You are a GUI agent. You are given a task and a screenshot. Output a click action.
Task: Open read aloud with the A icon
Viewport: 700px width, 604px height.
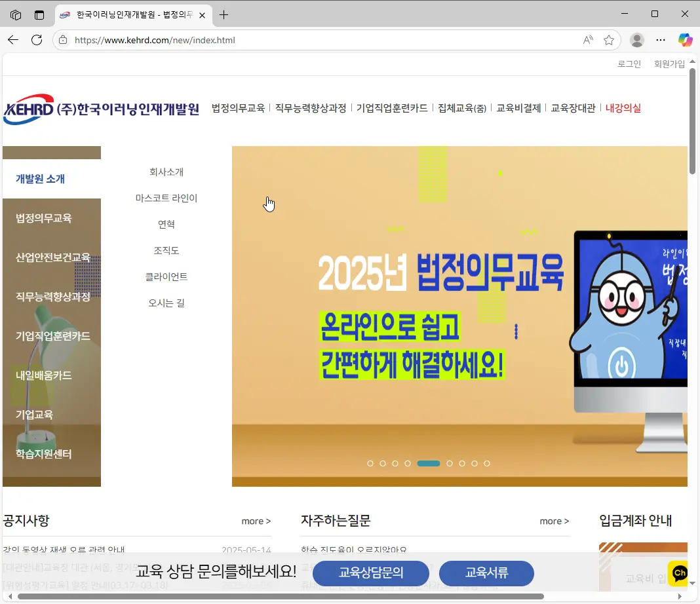pyautogui.click(x=589, y=40)
